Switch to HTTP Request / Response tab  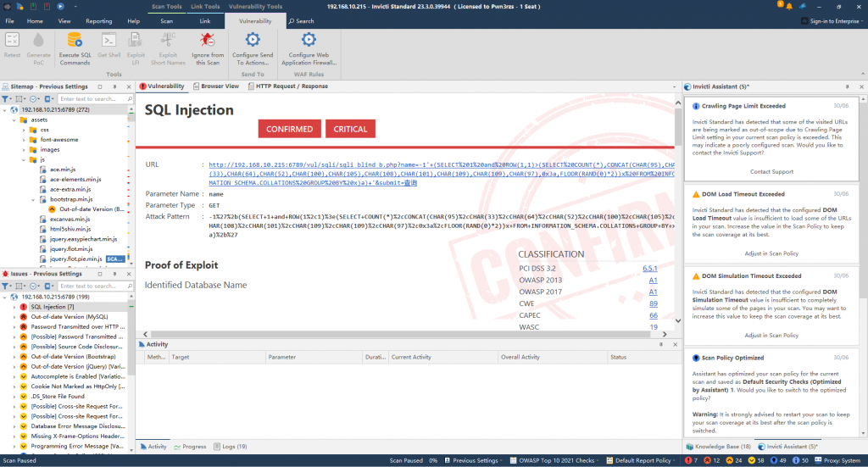pos(288,86)
